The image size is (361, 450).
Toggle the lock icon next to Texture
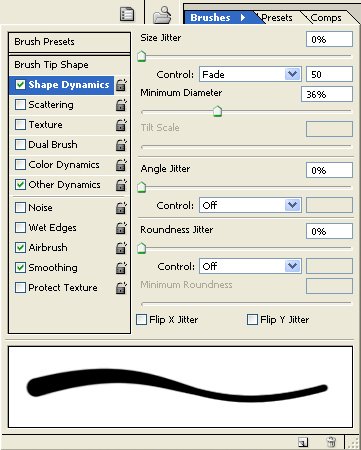[x=121, y=125]
